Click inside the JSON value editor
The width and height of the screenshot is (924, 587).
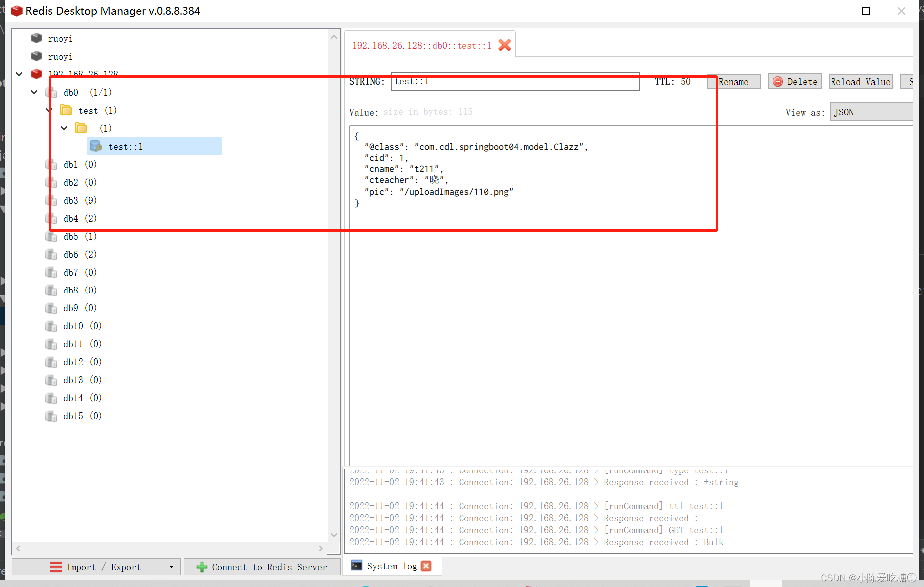(x=631, y=295)
